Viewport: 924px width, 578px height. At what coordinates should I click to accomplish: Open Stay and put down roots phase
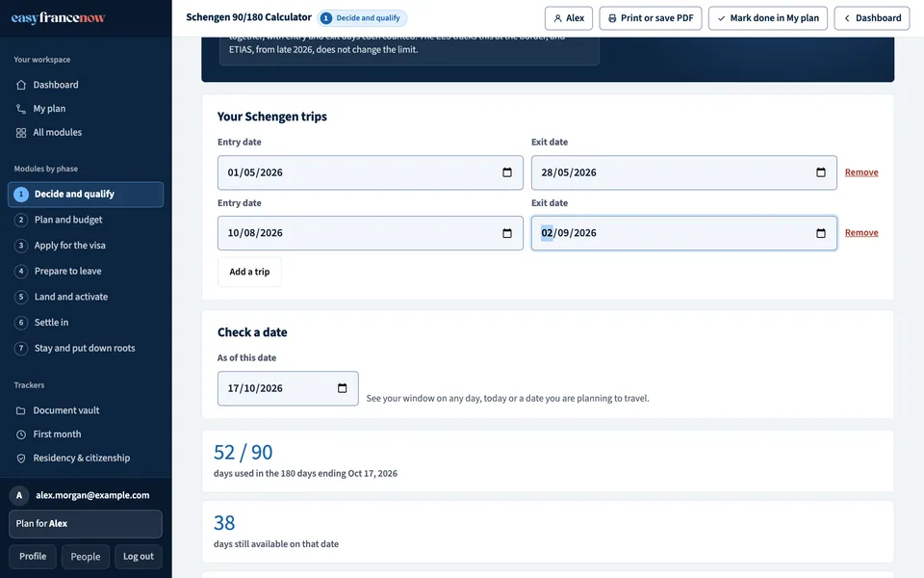pyautogui.click(x=86, y=348)
